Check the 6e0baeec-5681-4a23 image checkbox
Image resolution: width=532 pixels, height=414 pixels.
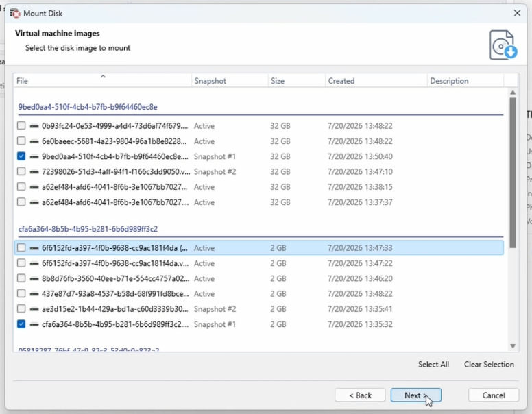point(21,141)
